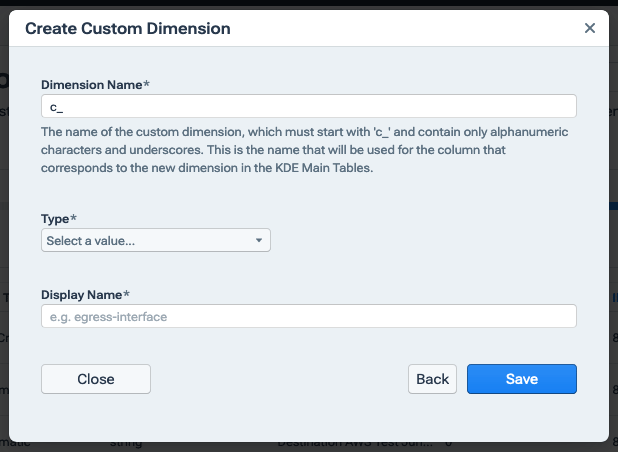Click the 'Select a value...' placeholder text

(x=90, y=241)
